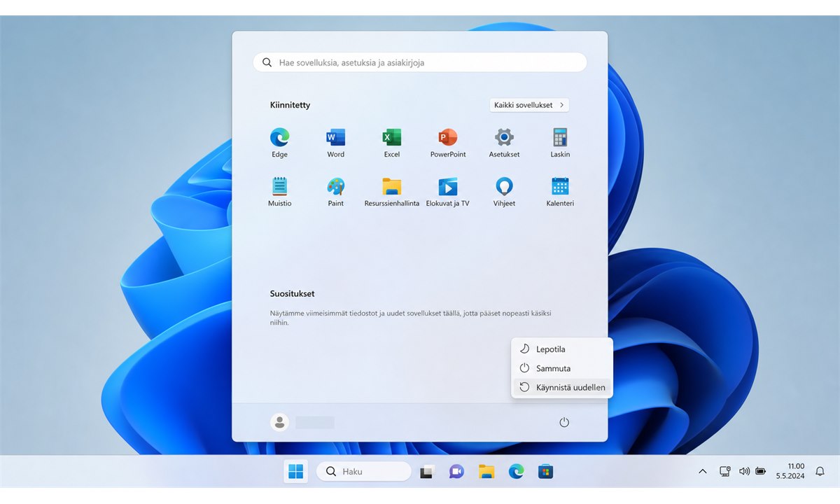Open the Excel pinned app
840x504 pixels.
[x=392, y=143]
